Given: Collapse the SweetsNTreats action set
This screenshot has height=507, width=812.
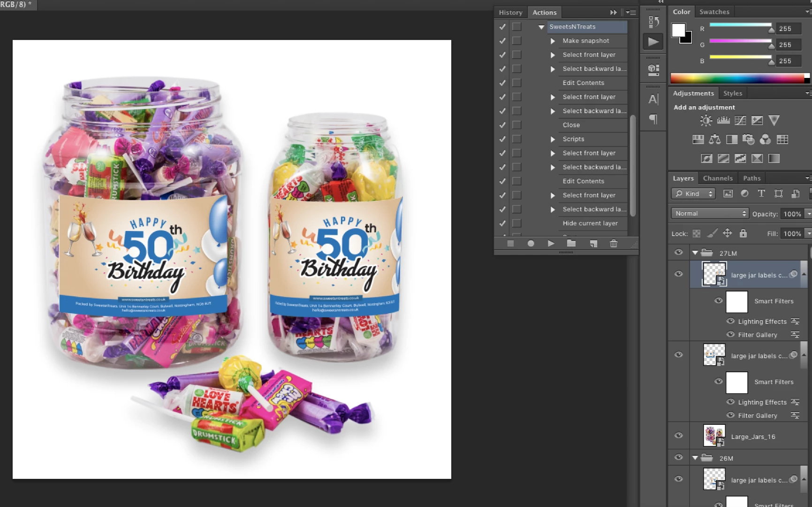Looking at the screenshot, I should 541,27.
